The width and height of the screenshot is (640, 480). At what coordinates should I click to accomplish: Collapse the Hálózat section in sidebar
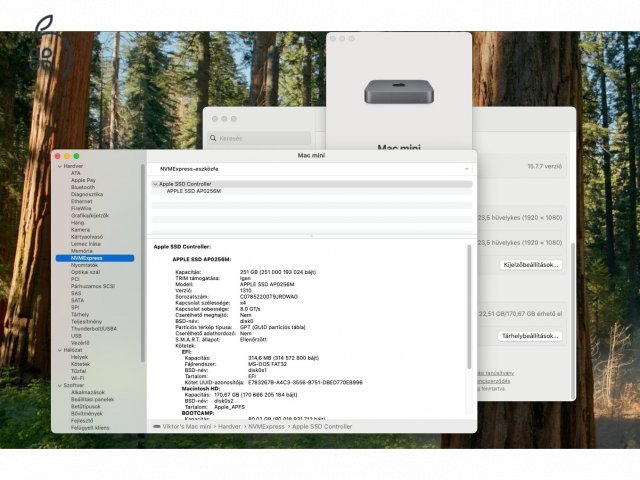[60, 350]
